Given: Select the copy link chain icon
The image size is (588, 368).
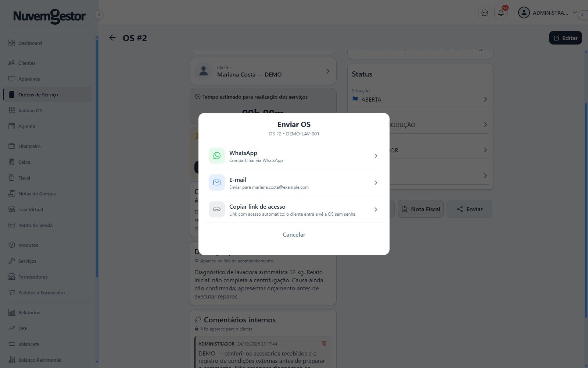Looking at the screenshot, I should click(x=217, y=209).
